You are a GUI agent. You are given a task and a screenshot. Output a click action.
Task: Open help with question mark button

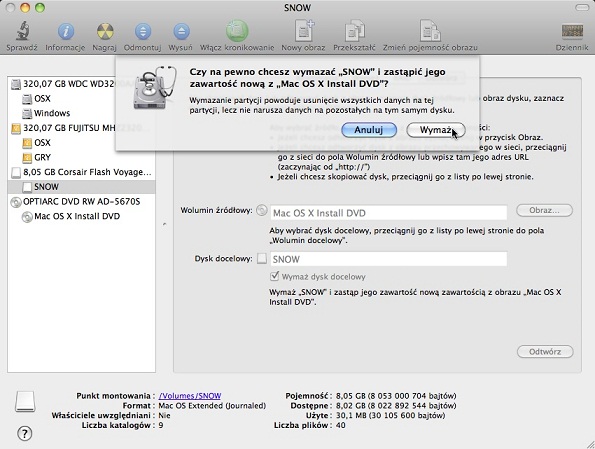(25, 433)
